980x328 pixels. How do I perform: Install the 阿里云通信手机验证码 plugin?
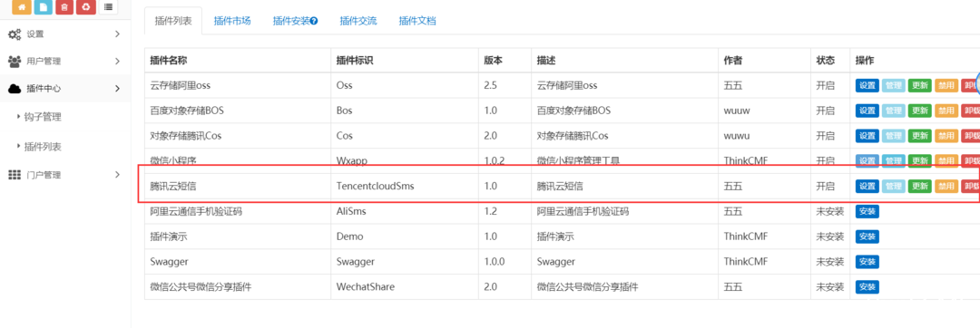pyautogui.click(x=867, y=211)
